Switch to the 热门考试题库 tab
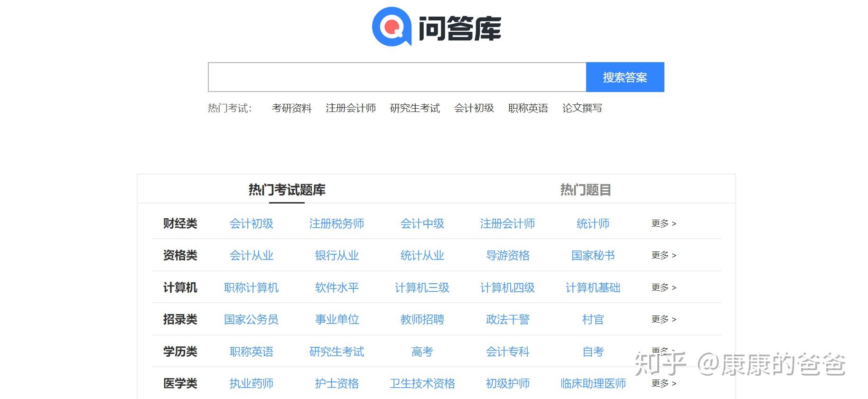The width and height of the screenshot is (868, 399). pos(287,190)
